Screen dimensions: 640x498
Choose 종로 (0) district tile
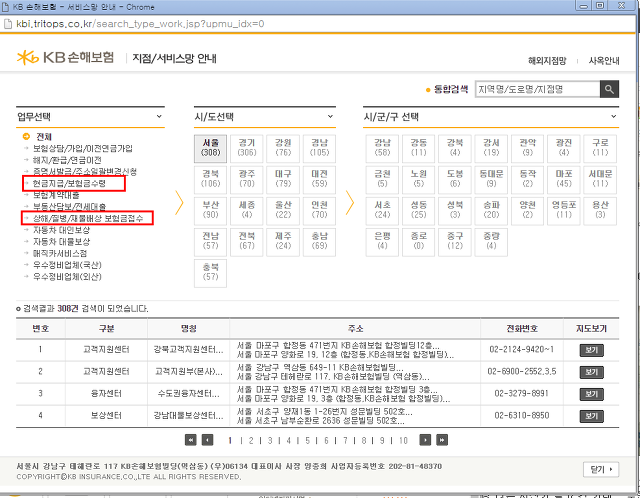[x=418, y=242]
